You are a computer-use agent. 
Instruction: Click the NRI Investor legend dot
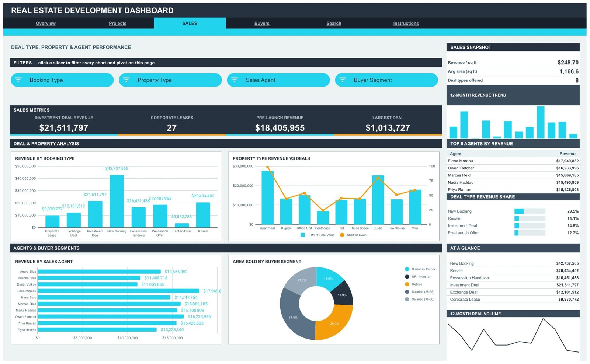point(407,277)
